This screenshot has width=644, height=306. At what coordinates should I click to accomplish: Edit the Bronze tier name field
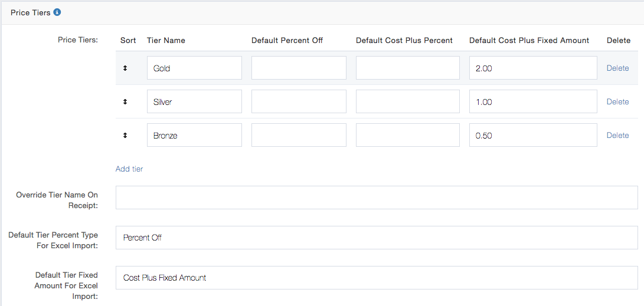tap(194, 136)
